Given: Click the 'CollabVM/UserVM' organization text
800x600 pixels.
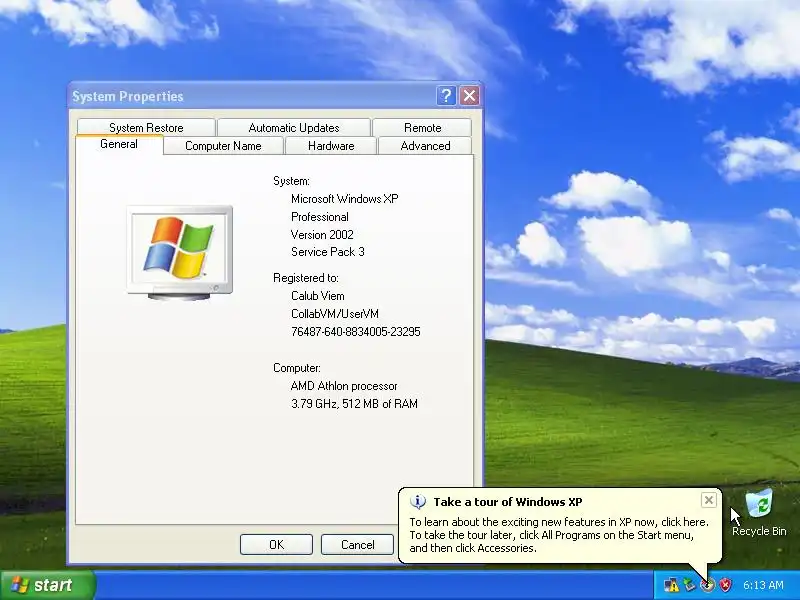Looking at the screenshot, I should pos(335,313).
